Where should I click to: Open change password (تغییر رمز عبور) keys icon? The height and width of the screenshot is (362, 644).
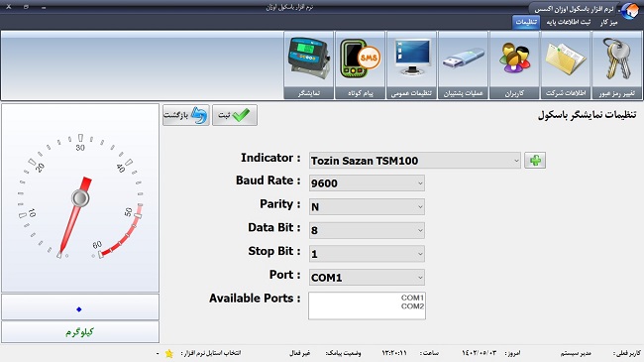click(617, 65)
